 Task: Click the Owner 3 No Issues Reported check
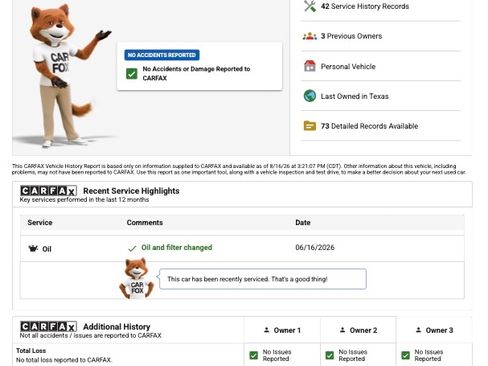406,355
